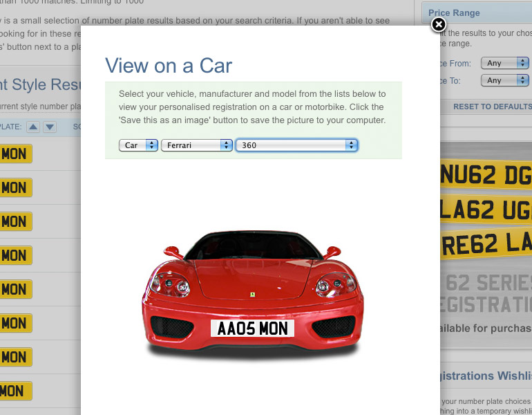Image resolution: width=532 pixels, height=415 pixels.
Task: Sort plates ascending with up arrow
Action: pyautogui.click(x=33, y=127)
